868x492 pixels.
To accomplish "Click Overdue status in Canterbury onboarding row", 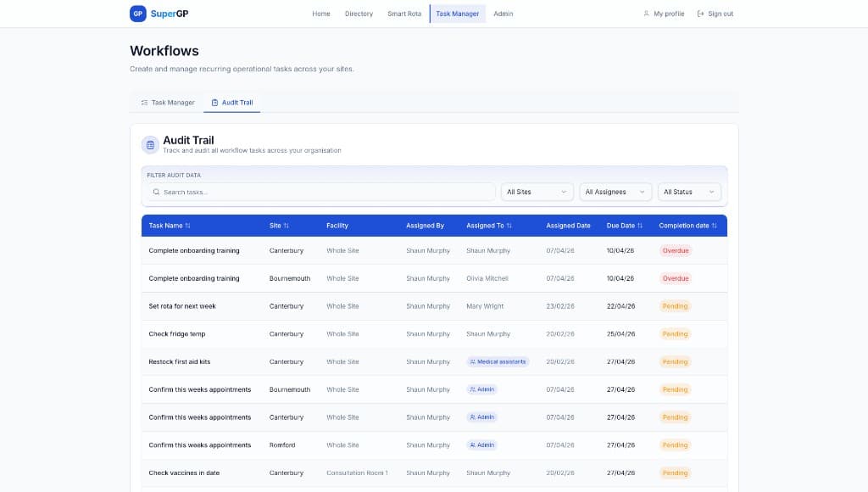I will tap(676, 250).
